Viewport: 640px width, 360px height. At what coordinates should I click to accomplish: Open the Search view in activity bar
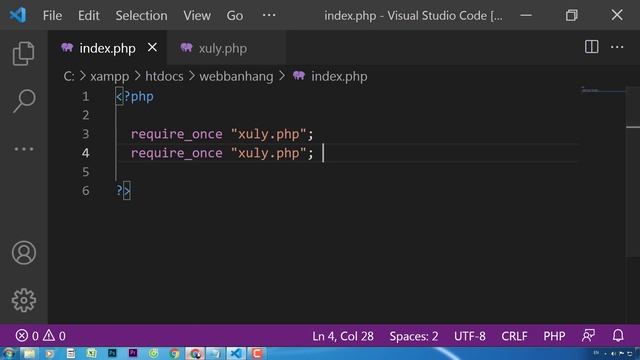tap(24, 101)
